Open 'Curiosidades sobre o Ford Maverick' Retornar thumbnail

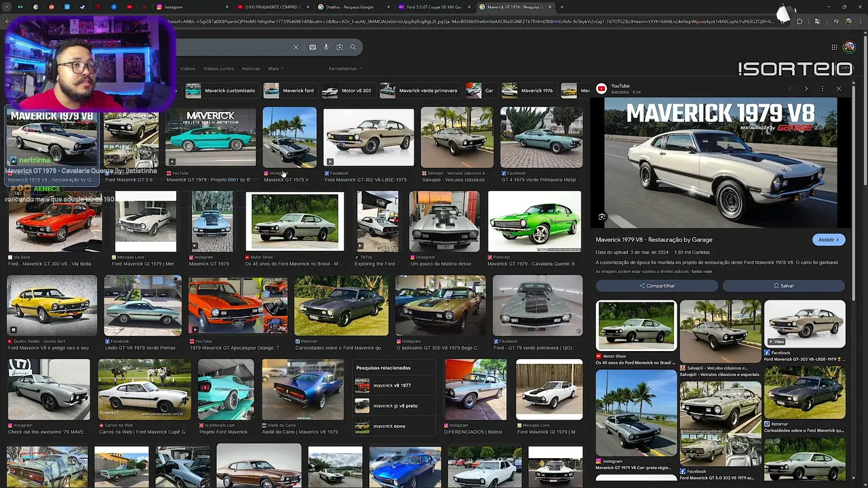(341, 305)
